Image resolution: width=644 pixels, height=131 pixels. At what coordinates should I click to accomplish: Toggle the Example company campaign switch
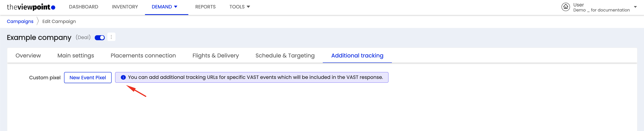pyautogui.click(x=100, y=38)
